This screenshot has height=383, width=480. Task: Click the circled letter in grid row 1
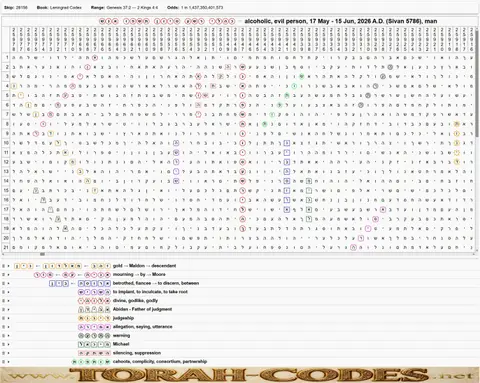click(x=95, y=57)
